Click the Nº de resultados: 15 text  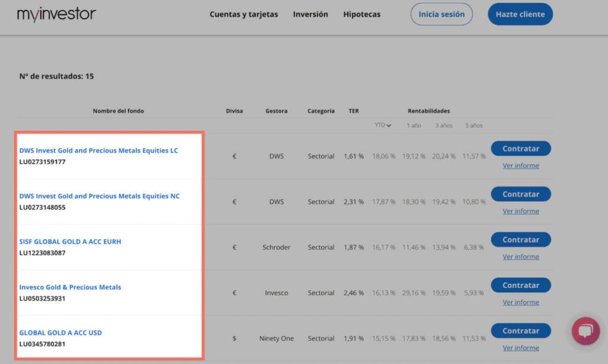coord(56,77)
